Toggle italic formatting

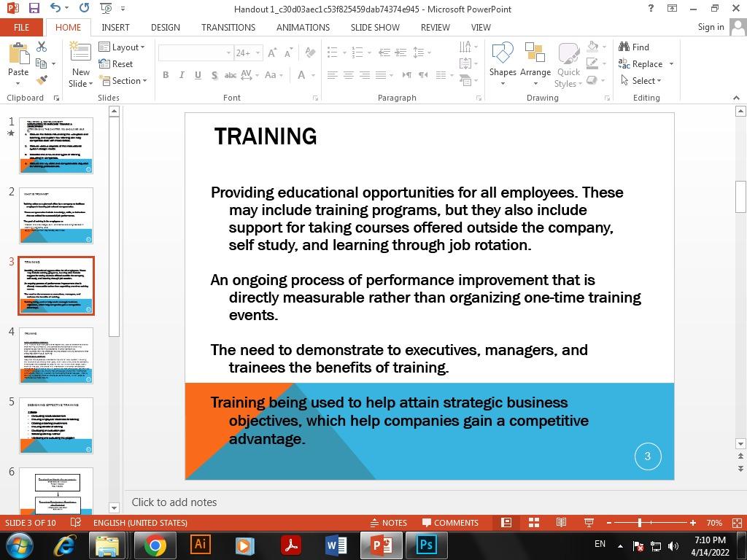[181, 75]
